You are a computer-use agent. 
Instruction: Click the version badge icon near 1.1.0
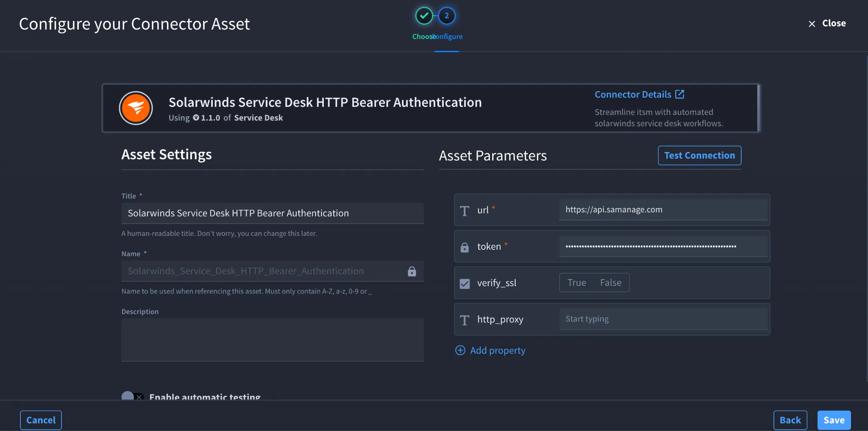[x=196, y=118]
